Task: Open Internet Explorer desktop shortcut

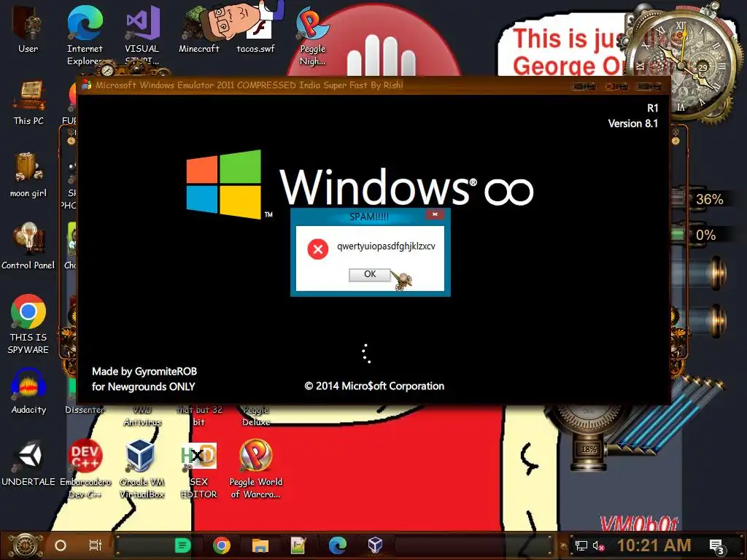Action: pos(85,36)
